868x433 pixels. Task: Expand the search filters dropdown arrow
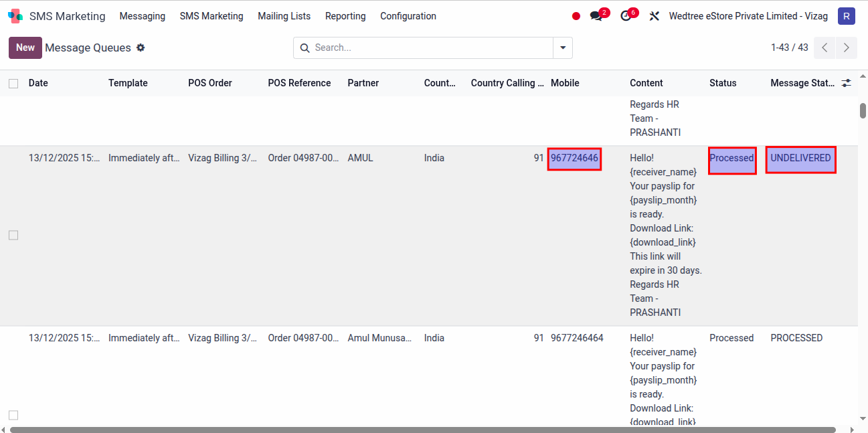pos(562,48)
